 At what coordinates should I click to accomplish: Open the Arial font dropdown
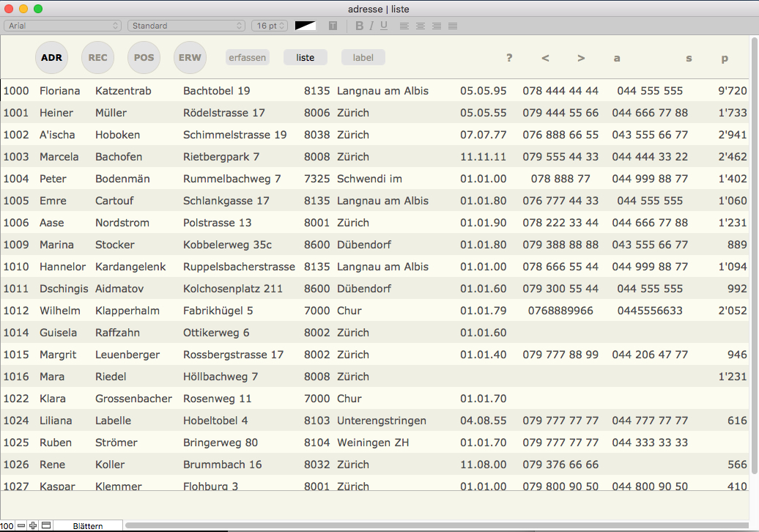(x=63, y=26)
